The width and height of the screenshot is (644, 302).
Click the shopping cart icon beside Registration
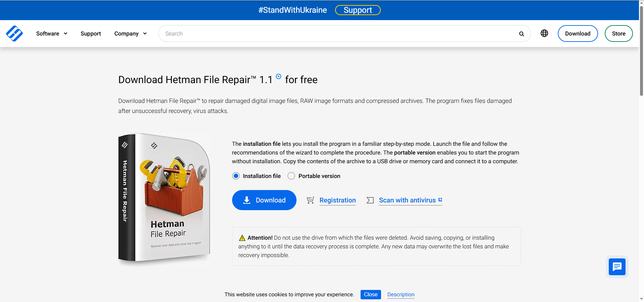[310, 200]
